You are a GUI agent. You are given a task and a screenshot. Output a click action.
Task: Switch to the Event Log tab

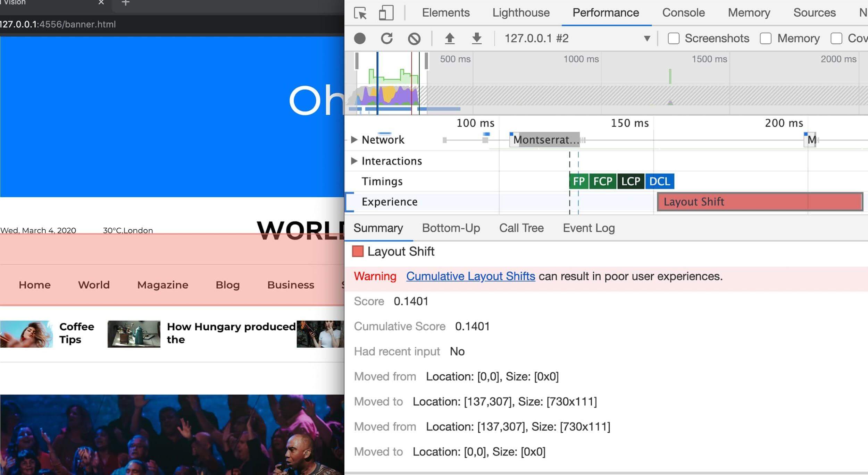589,228
